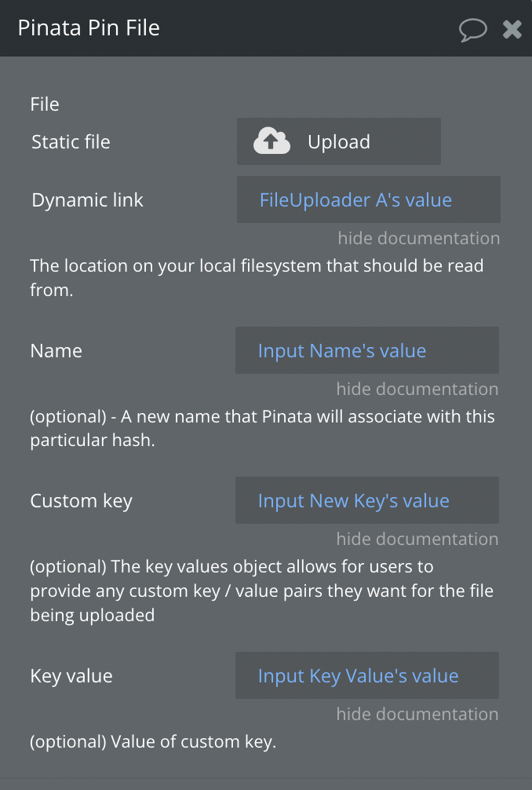Viewport: 532px width, 790px height.
Task: Click the local filesystem documentation text
Action: click(x=257, y=278)
